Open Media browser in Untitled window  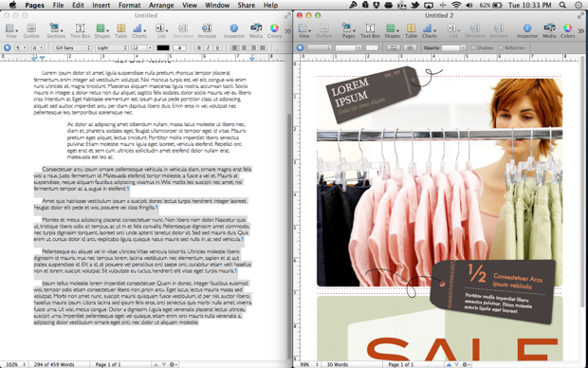(x=256, y=30)
